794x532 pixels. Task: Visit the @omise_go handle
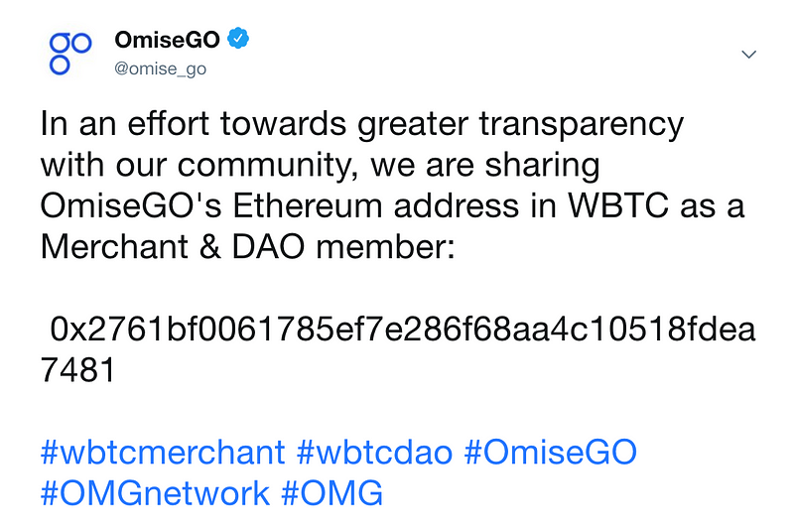(x=161, y=68)
